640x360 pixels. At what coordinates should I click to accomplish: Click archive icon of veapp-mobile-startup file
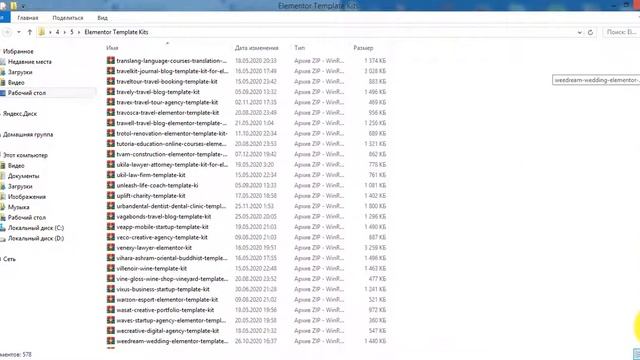(x=111, y=227)
